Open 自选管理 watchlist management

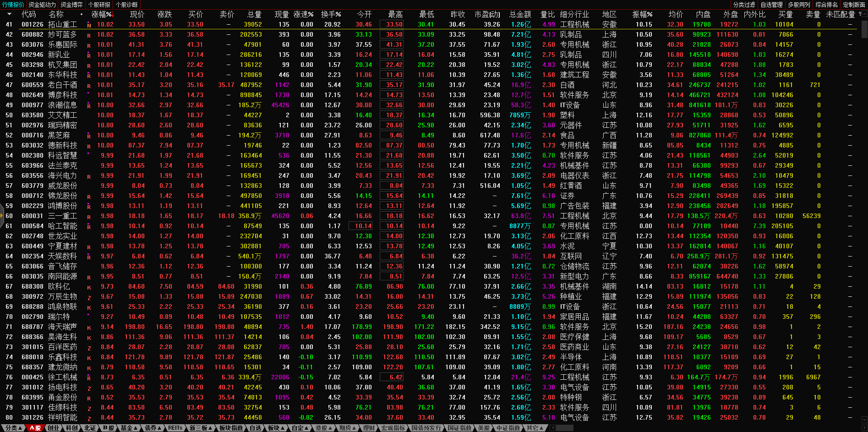771,5
